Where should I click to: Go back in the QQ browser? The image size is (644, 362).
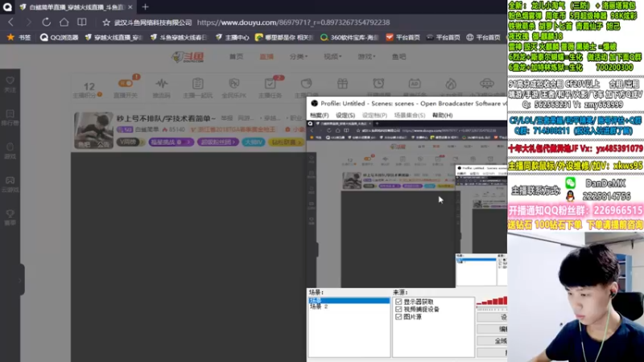[x=11, y=23]
